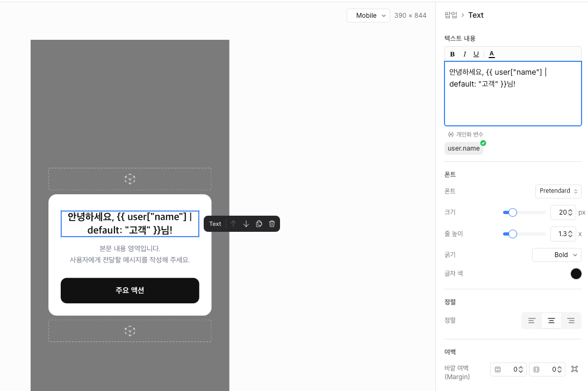
Task: Open the Bold weight dropdown
Action: pyautogui.click(x=556, y=255)
